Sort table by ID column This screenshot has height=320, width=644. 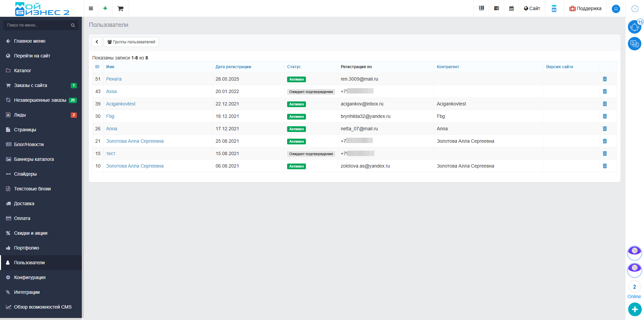tap(97, 67)
